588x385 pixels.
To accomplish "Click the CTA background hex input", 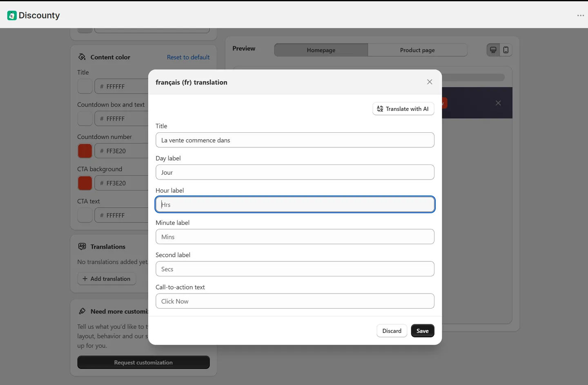I will (x=122, y=183).
